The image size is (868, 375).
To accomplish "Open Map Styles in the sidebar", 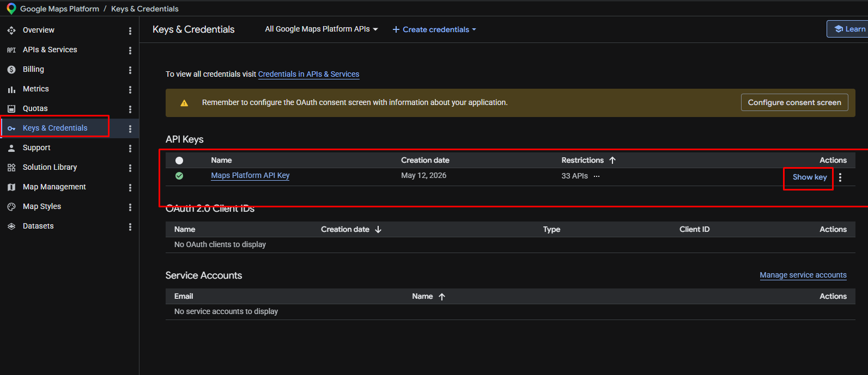I will [x=42, y=207].
